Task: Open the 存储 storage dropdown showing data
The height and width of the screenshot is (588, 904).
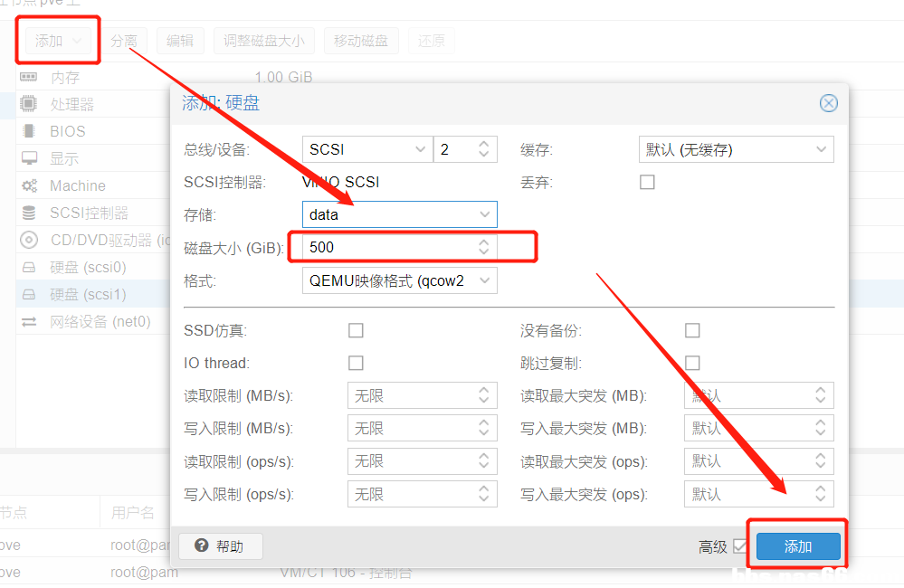Action: coord(399,214)
